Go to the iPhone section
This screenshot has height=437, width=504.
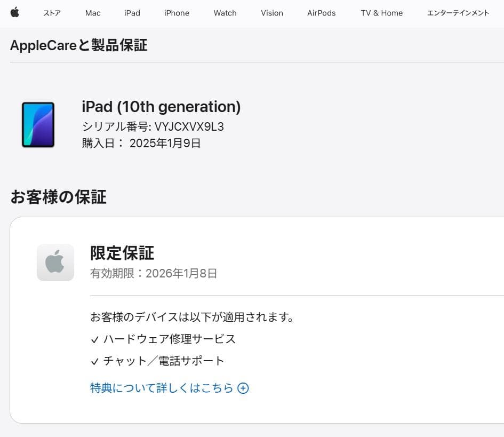177,13
